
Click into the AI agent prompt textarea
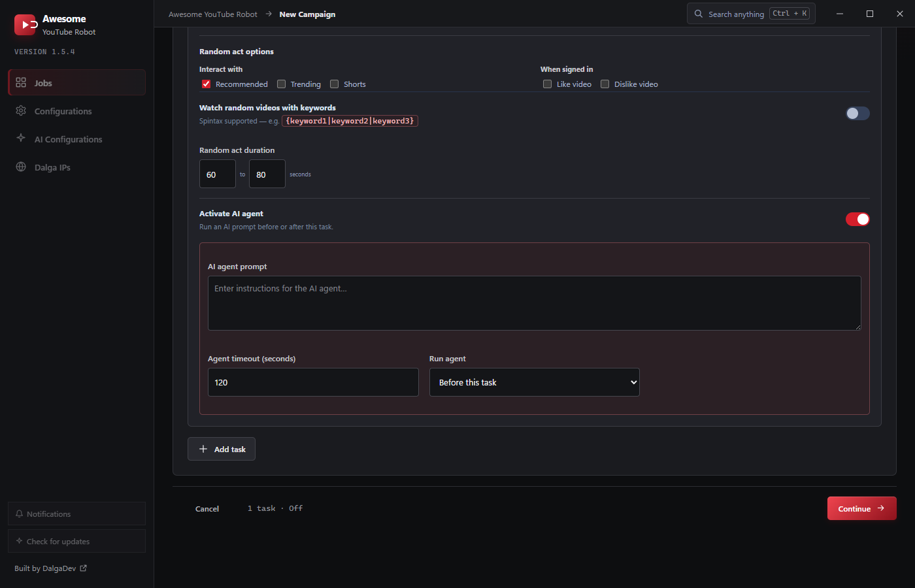535,303
